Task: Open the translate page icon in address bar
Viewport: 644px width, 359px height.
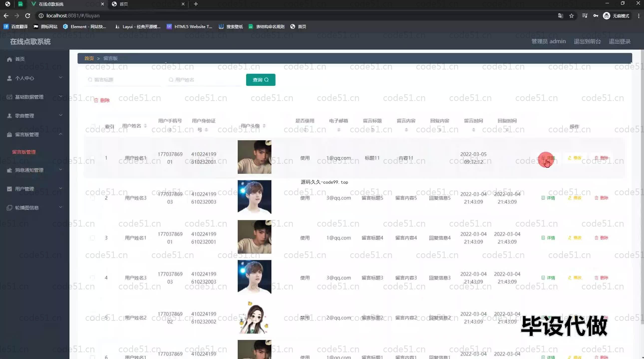Action: 560,16
